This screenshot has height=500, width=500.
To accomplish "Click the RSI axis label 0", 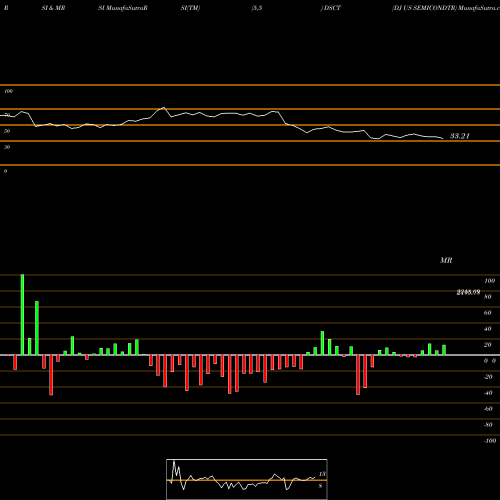I will click(5, 171).
